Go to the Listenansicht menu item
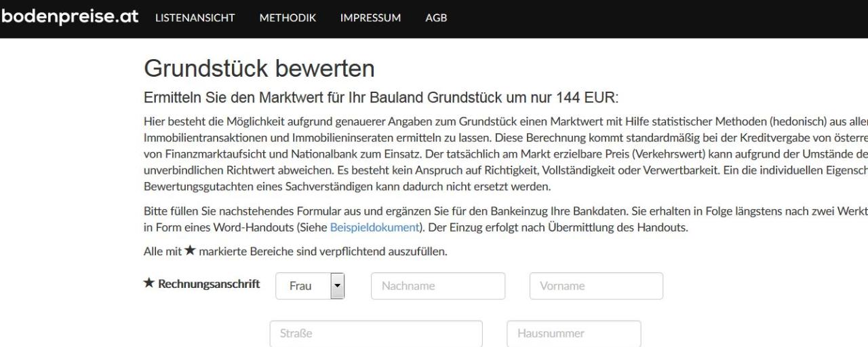Viewport: 868px width, 347px height. pyautogui.click(x=195, y=18)
